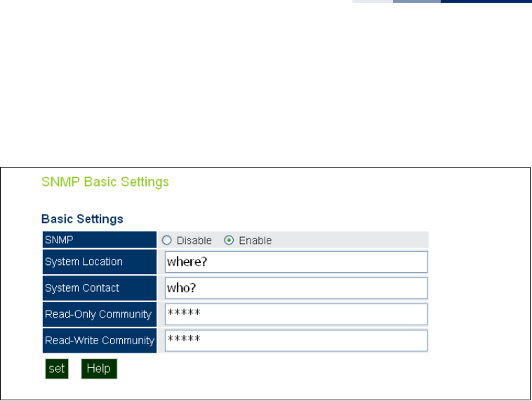This screenshot has height=401, width=532.
Task: Click the System Contact input field
Action: [x=296, y=288]
